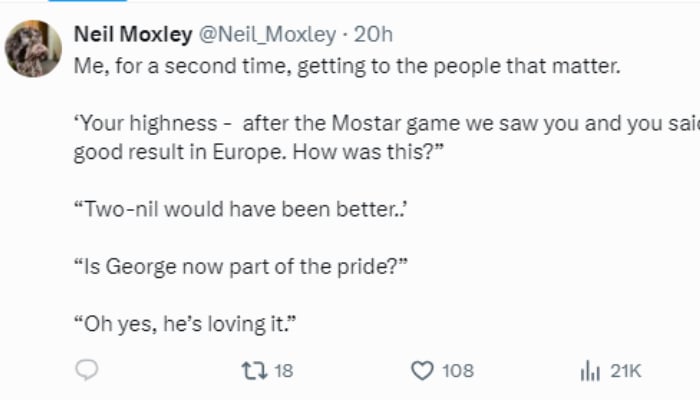Click the reply speech bubble icon

[87, 371]
